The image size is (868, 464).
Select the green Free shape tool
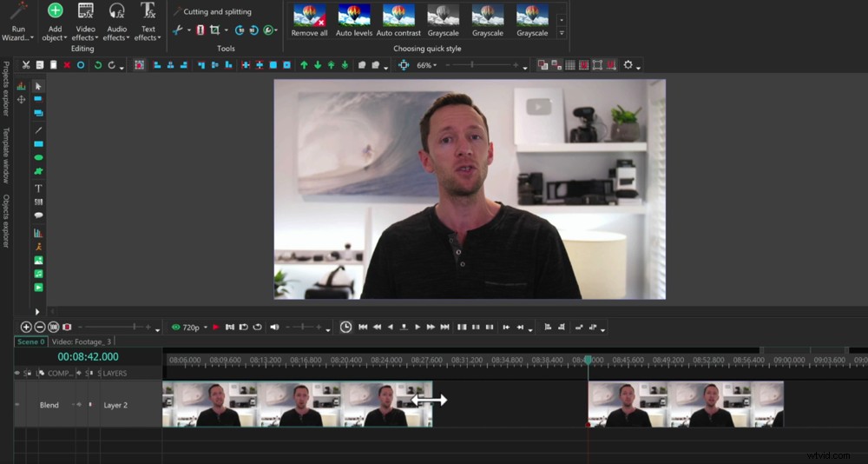coord(38,171)
